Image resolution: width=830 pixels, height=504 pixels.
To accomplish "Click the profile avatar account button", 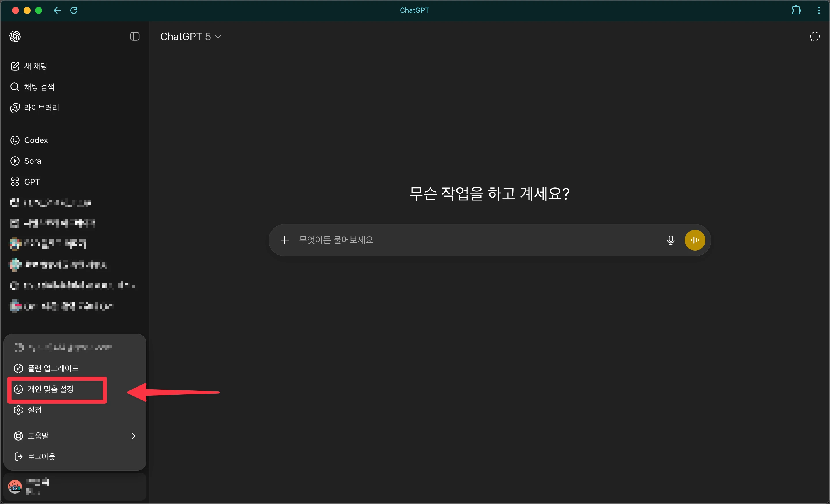I will (15, 487).
